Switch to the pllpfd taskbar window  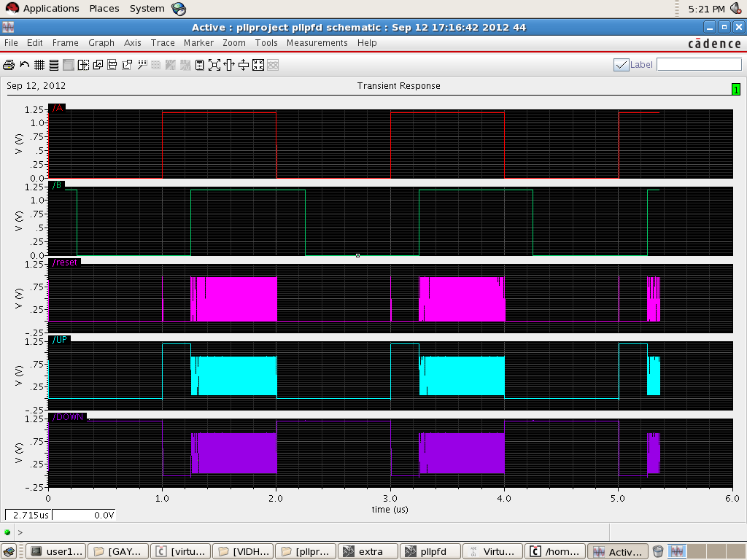pos(430,551)
